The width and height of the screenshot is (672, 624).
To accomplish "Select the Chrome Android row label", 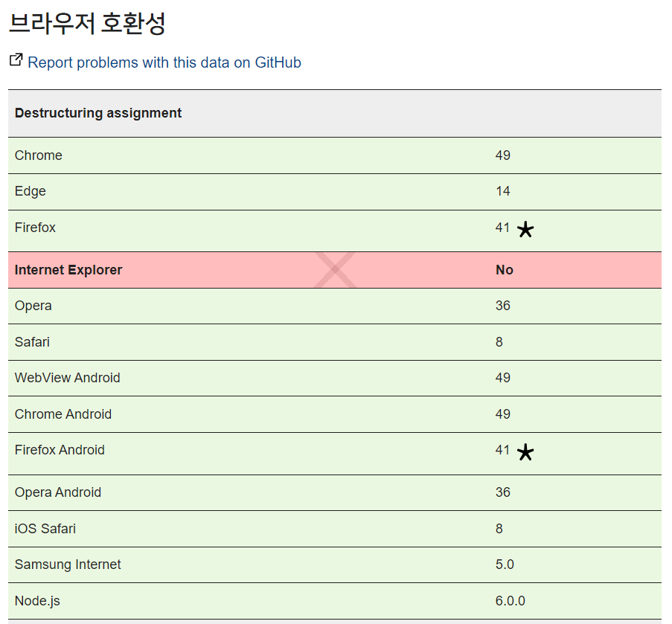I will pos(63,414).
